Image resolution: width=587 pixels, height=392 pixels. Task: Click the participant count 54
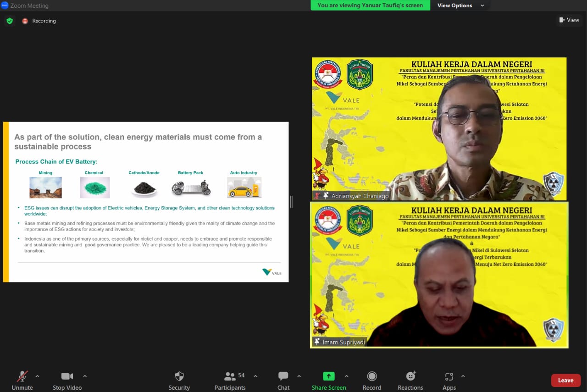(241, 375)
